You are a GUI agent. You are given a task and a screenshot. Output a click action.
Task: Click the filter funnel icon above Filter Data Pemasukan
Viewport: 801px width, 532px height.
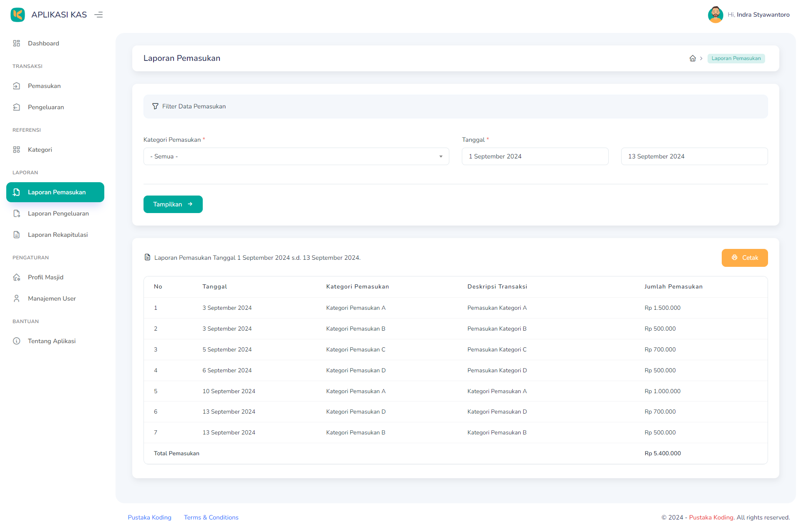point(155,106)
